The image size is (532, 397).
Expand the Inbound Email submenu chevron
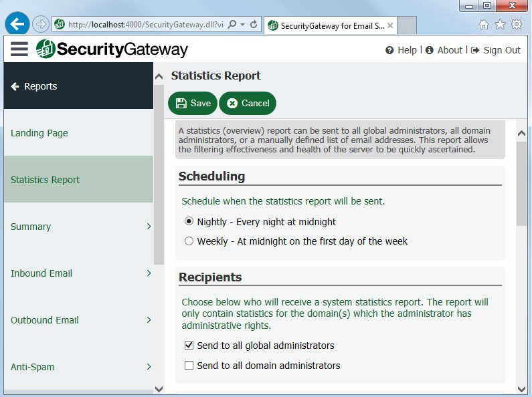coord(149,273)
